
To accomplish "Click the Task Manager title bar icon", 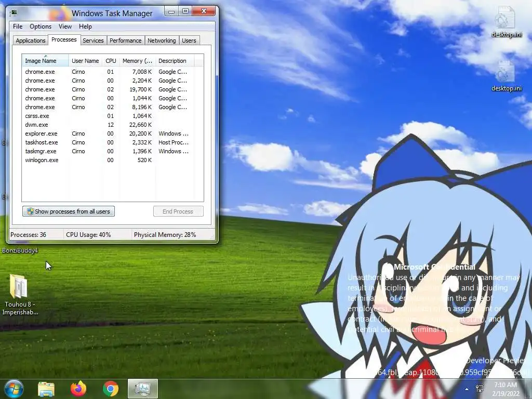I will pyautogui.click(x=14, y=13).
